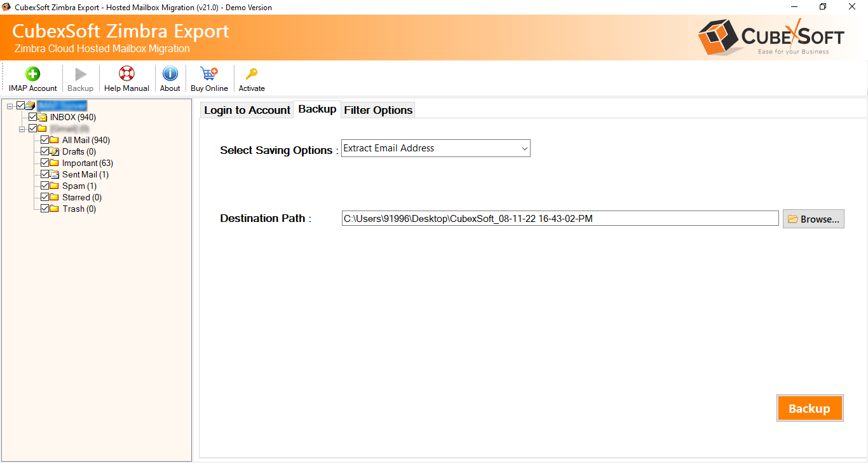This screenshot has height=463, width=868.
Task: Click the Buy Online cart icon
Action: [209, 74]
